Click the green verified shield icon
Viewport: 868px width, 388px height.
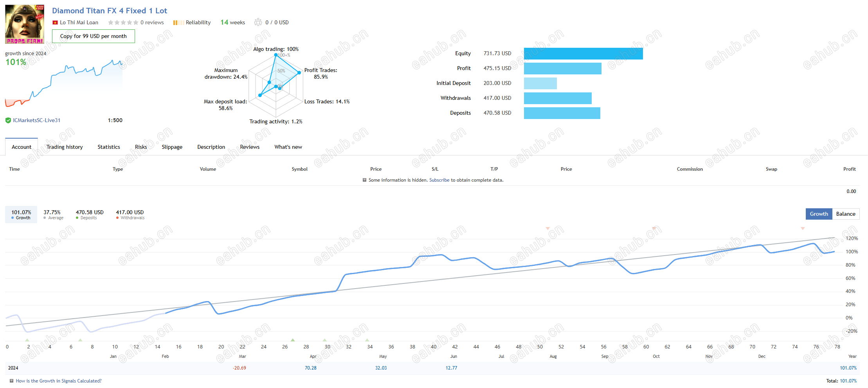coord(8,121)
